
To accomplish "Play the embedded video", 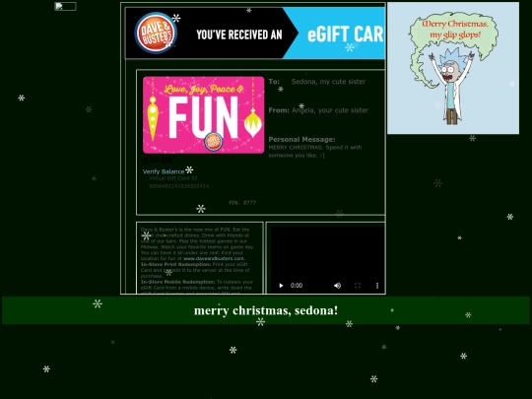I will (281, 286).
